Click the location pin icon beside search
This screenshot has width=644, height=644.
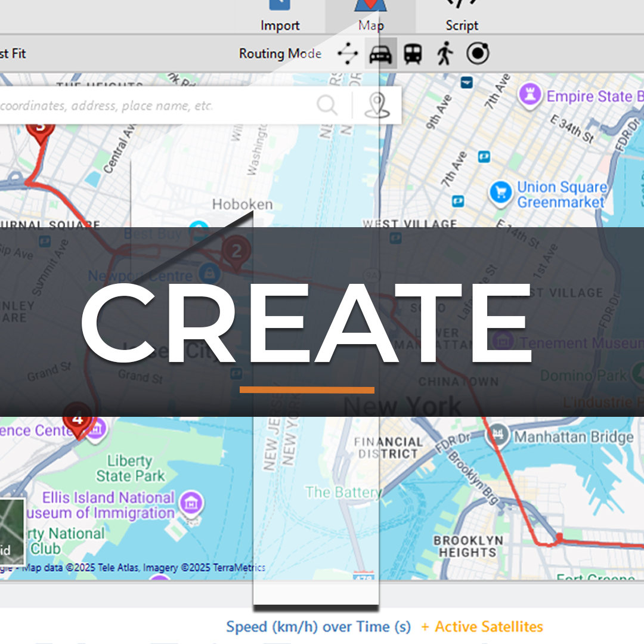(x=377, y=106)
